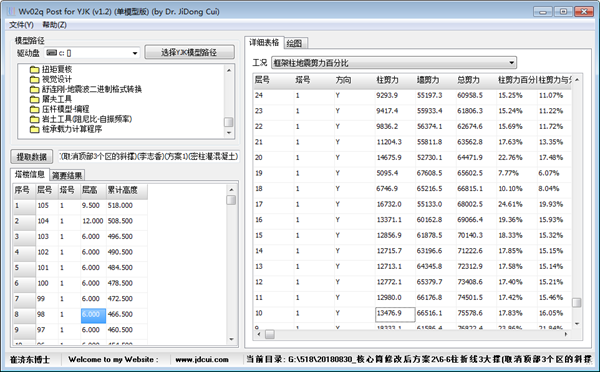Click the 12.000 layer height cell
Screen dimensions: 600x372
(93, 221)
